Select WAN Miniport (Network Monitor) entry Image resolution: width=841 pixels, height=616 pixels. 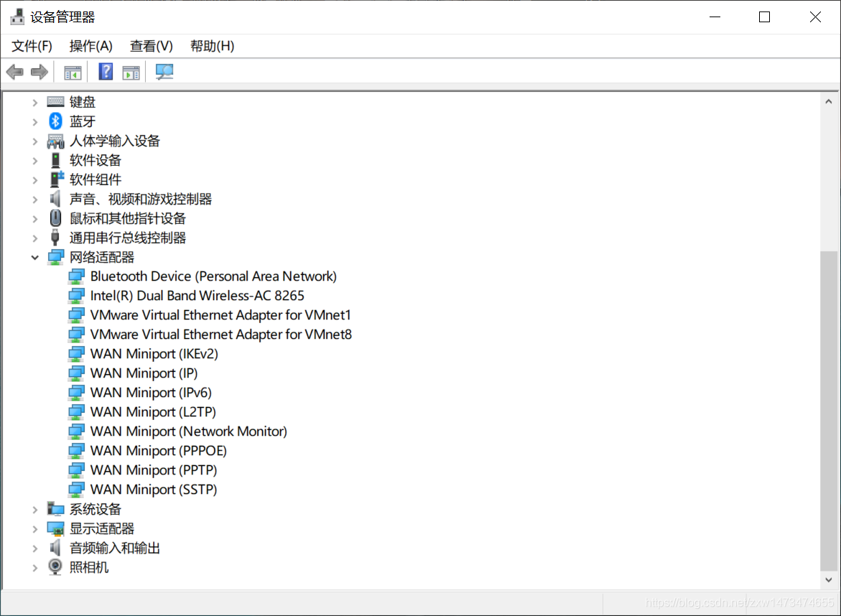pos(188,431)
